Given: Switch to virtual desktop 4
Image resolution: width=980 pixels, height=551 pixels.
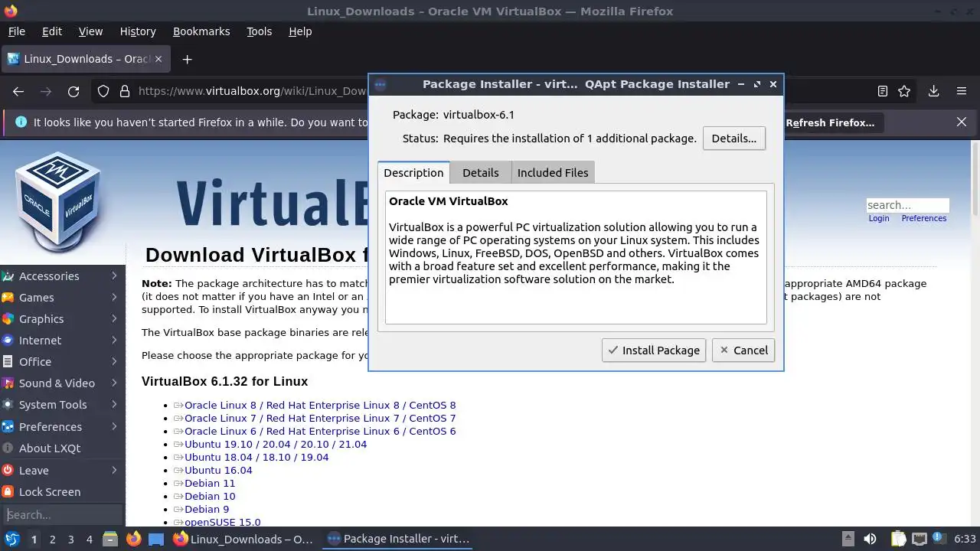Looking at the screenshot, I should (89, 539).
